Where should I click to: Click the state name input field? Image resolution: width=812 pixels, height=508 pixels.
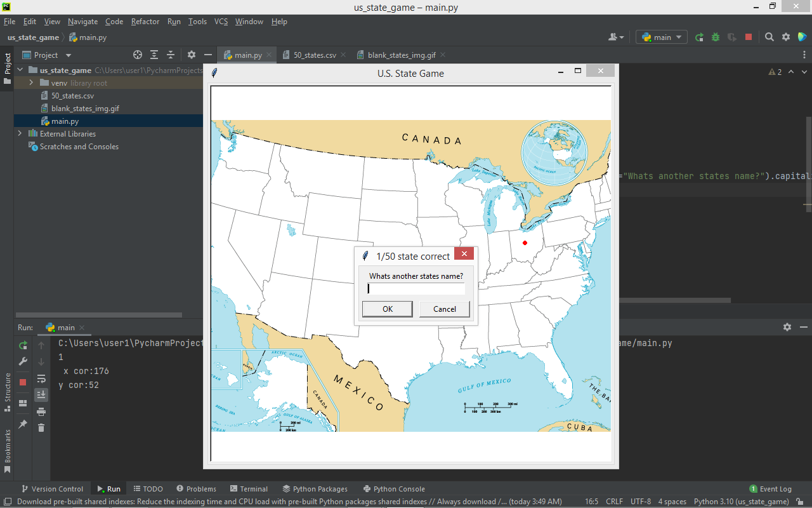(x=416, y=288)
